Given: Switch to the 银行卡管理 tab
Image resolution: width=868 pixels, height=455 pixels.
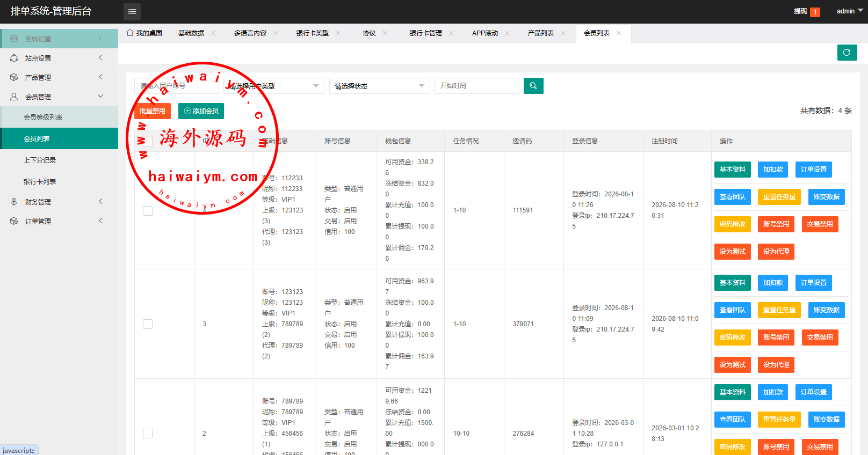Looking at the screenshot, I should click(426, 33).
